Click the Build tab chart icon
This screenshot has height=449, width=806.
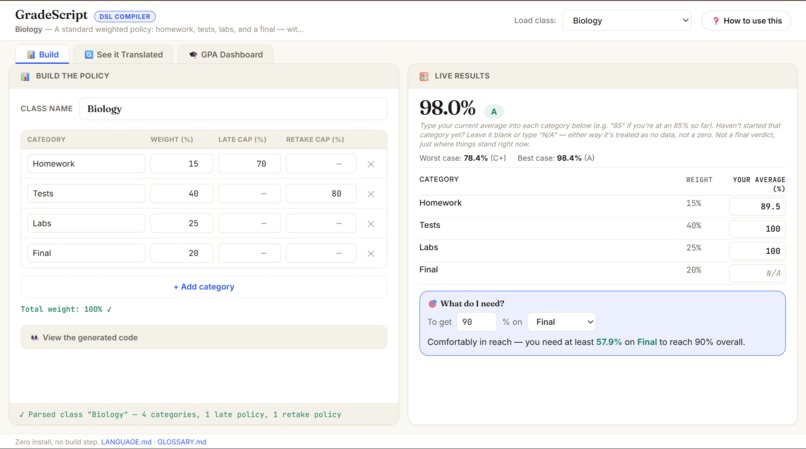[x=31, y=55]
